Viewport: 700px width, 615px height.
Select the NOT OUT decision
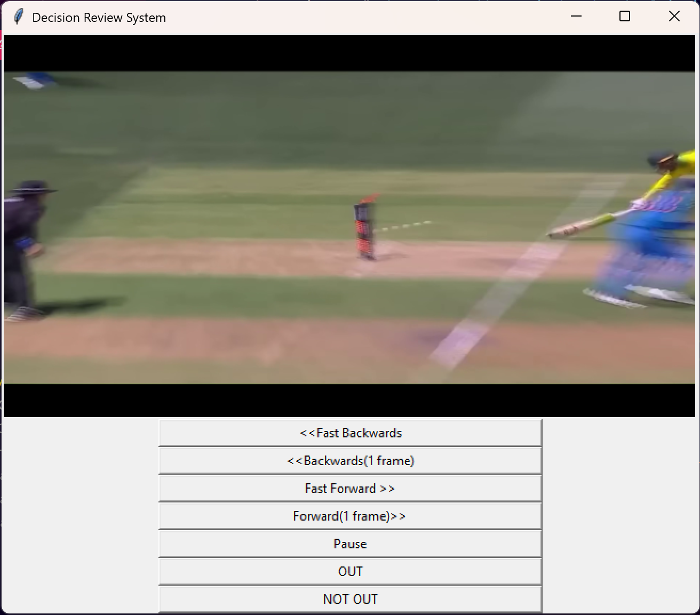350,599
